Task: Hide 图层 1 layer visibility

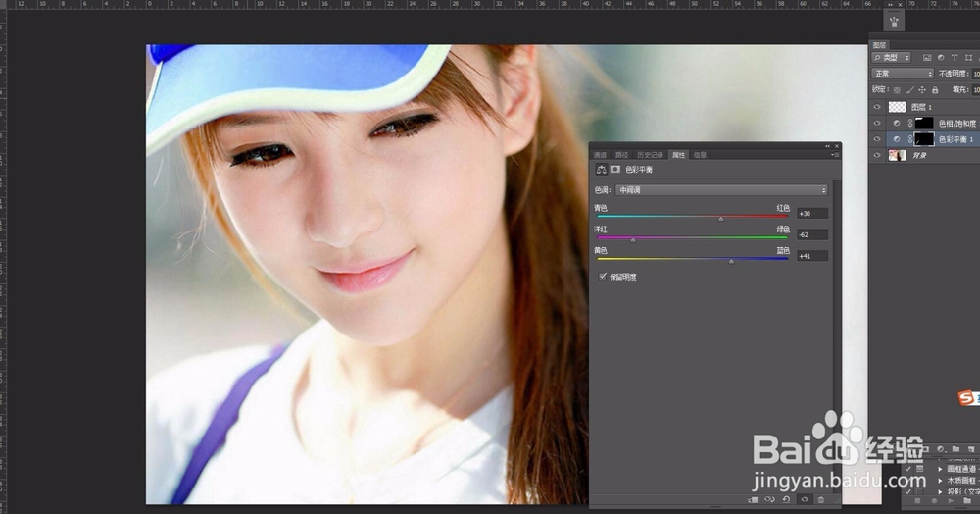Action: pyautogui.click(x=877, y=107)
